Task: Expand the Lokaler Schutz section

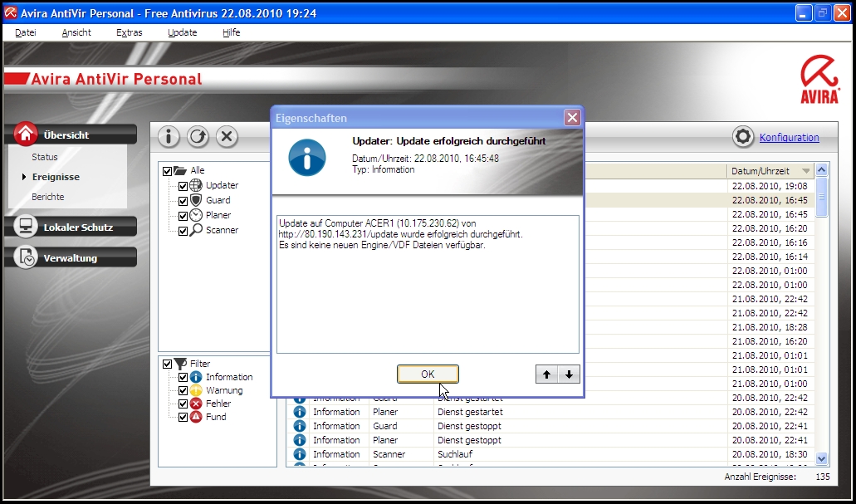Action: click(x=77, y=227)
